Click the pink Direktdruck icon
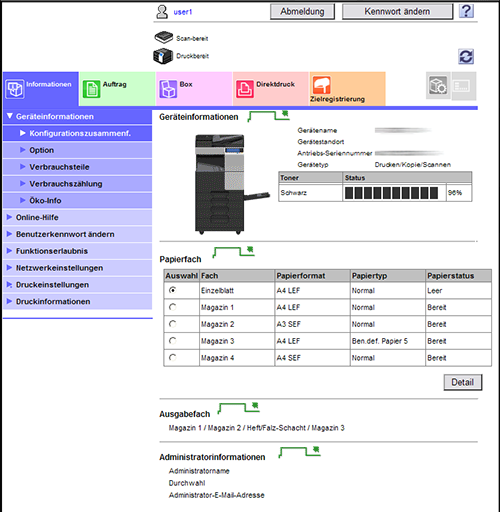 245,89
